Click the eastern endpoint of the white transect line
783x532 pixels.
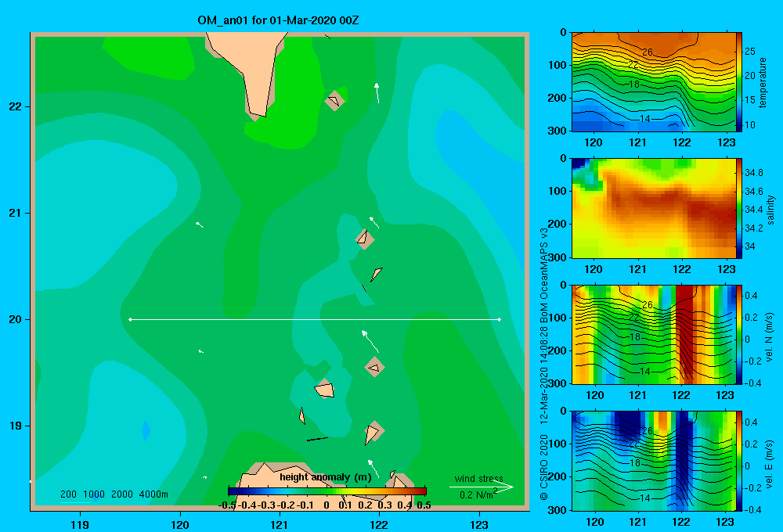point(500,319)
